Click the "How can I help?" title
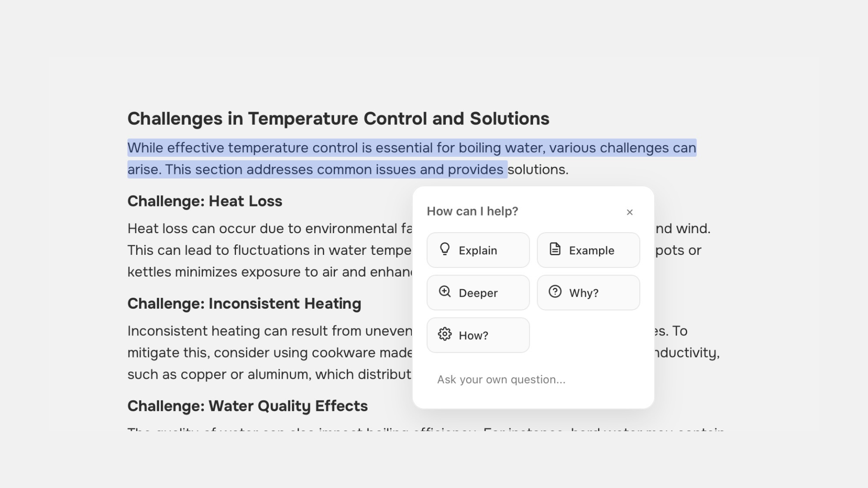This screenshot has height=488, width=868. click(x=472, y=211)
